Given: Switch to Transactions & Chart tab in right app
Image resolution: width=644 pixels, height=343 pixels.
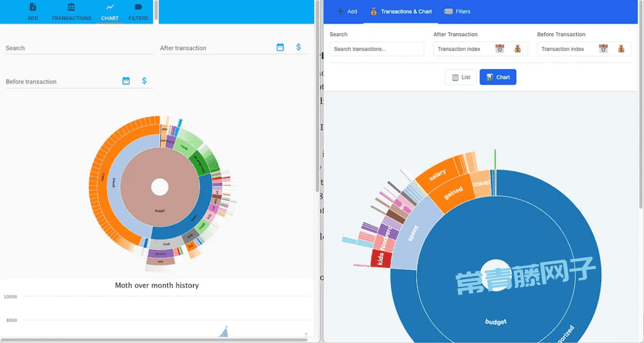Looking at the screenshot, I should pos(401,11).
